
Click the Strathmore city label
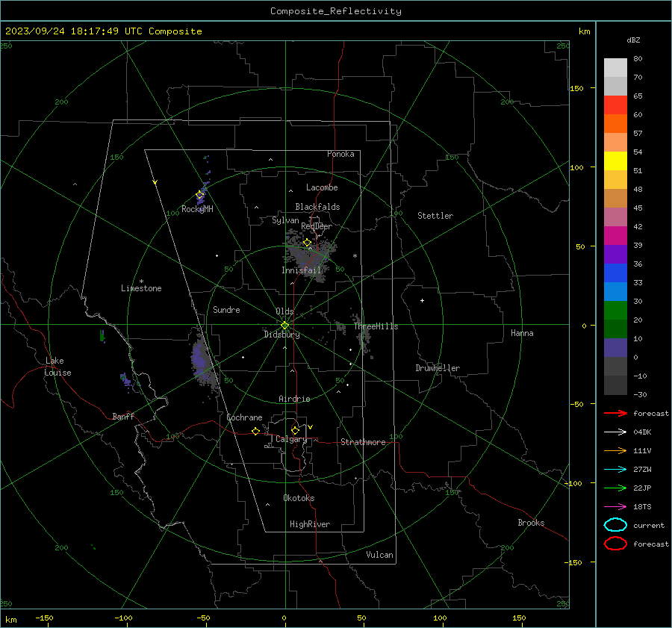[x=363, y=442]
